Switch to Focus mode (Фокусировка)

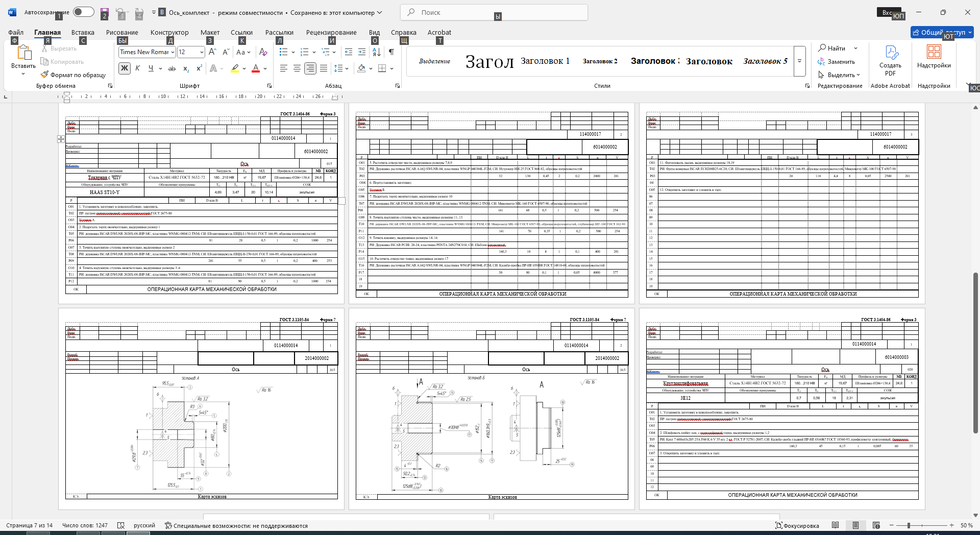(797, 525)
